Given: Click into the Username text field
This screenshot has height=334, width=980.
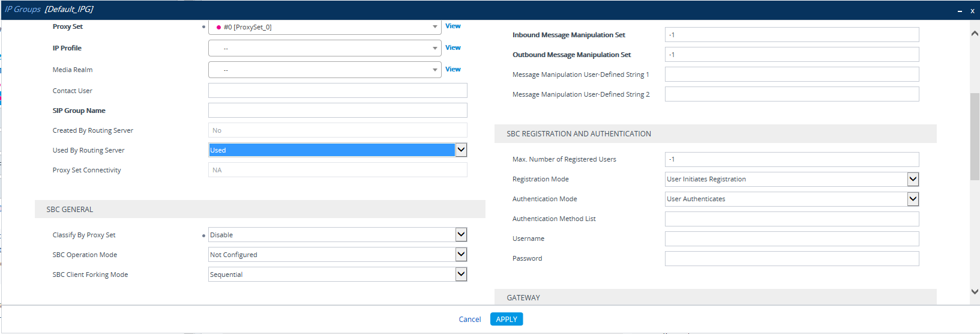Looking at the screenshot, I should click(791, 238).
